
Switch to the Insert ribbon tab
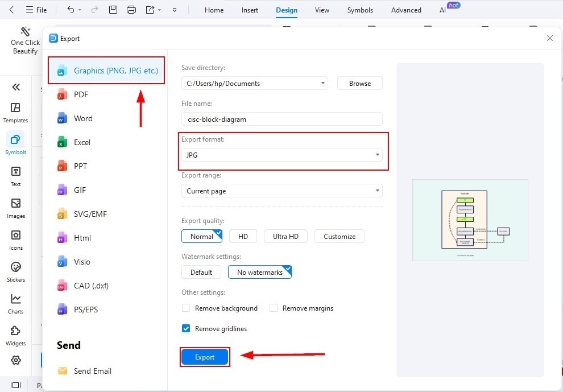click(250, 10)
